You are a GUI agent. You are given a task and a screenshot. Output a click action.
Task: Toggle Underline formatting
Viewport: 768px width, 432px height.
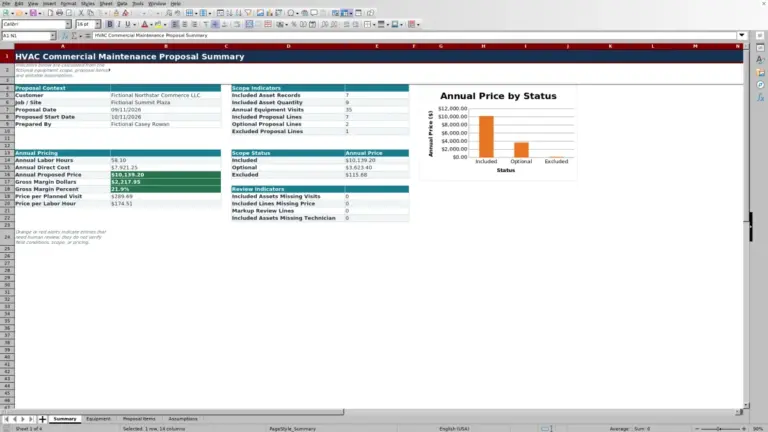[x=127, y=24]
